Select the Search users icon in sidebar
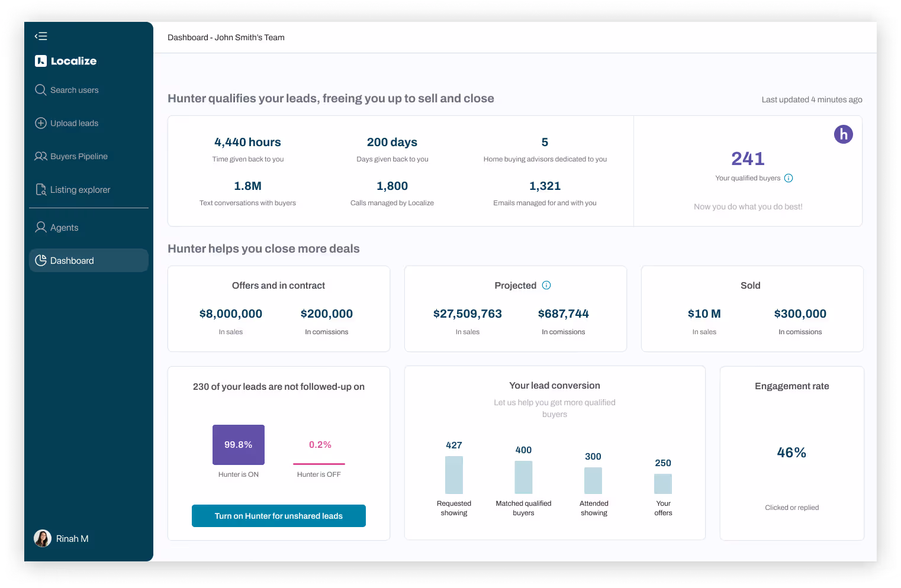The width and height of the screenshot is (901, 588). 41,90
